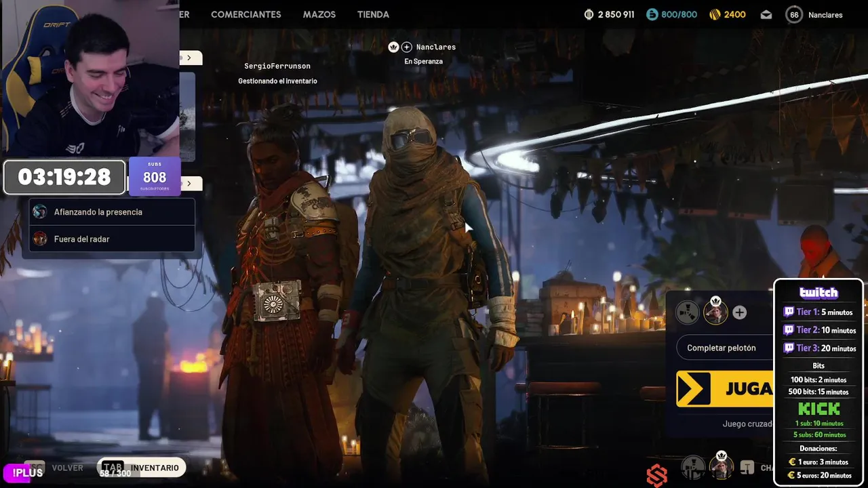
Task: Expand the upper side panel chevron
Action: [x=189, y=58]
